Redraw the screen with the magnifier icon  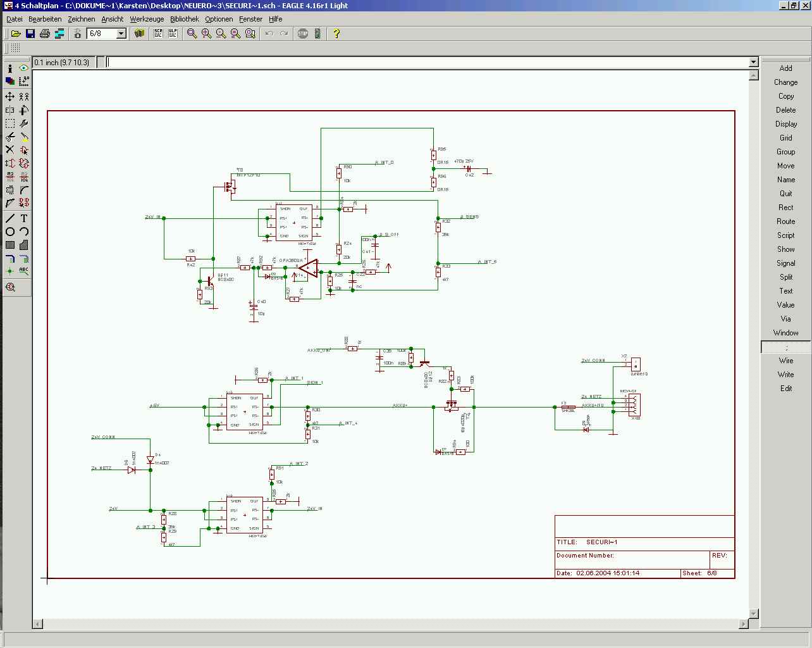click(236, 34)
